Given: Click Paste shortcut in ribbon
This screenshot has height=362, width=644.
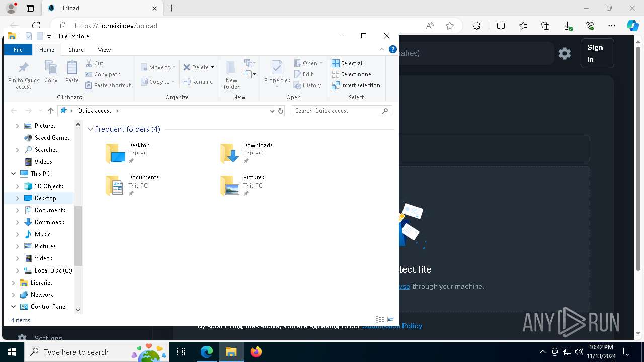Looking at the screenshot, I should 108,85.
